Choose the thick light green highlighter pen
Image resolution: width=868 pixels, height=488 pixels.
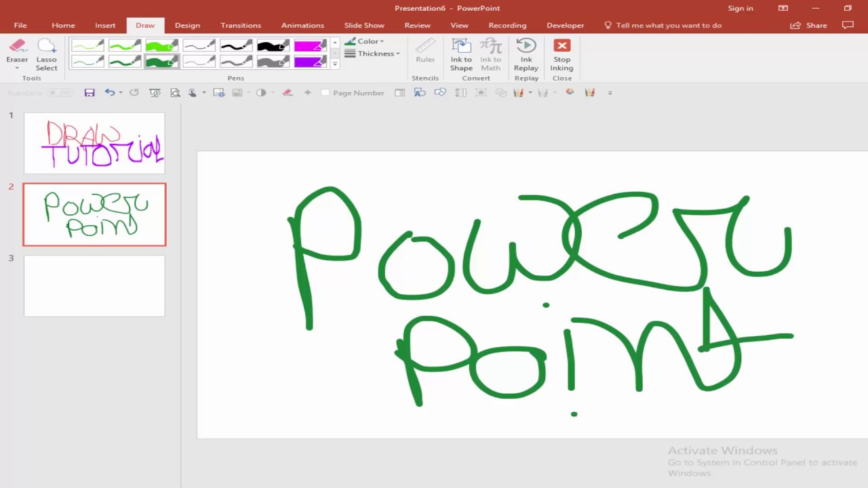[162, 45]
